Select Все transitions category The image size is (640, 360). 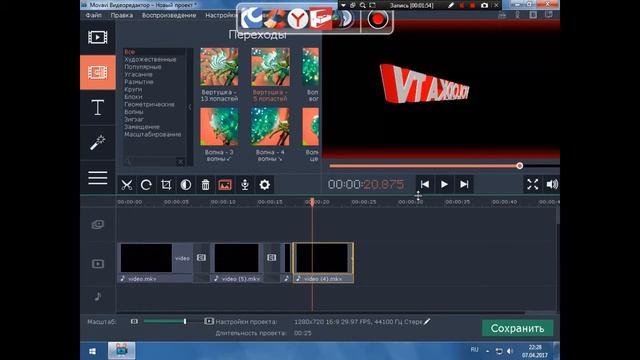129,52
